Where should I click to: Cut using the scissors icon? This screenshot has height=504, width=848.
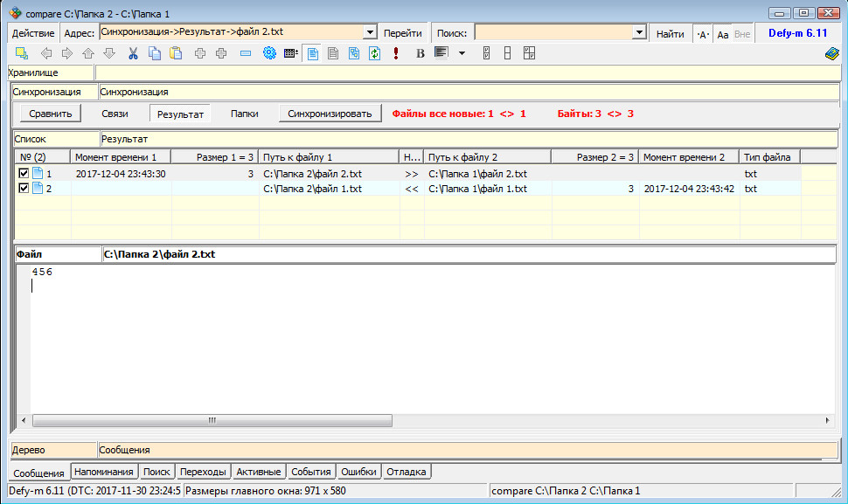click(x=133, y=53)
